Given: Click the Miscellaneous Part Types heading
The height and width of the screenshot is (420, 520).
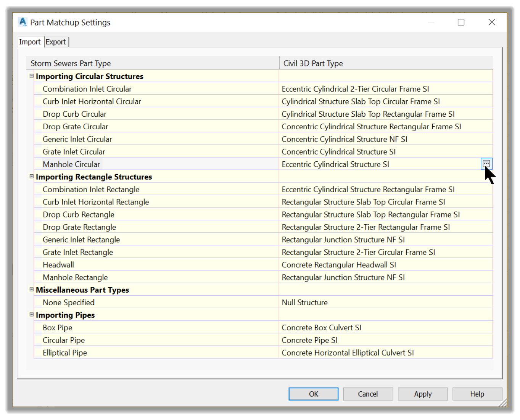Looking at the screenshot, I should 82,290.
